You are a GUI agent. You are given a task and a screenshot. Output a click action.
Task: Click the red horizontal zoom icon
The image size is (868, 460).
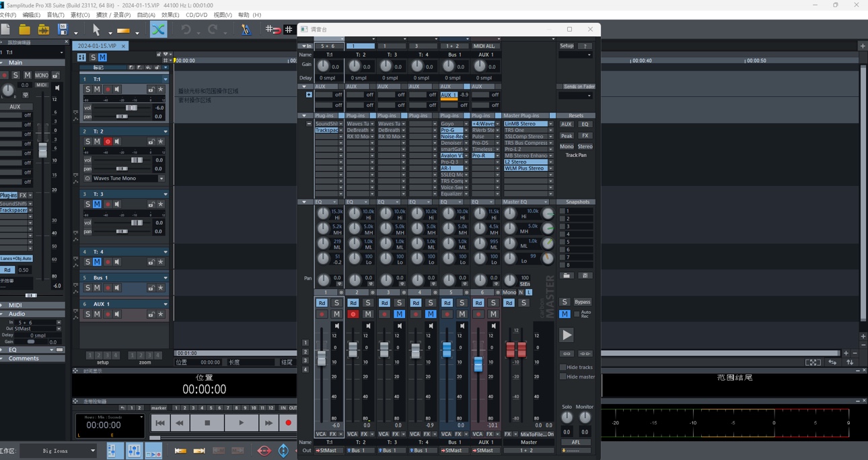click(264, 451)
